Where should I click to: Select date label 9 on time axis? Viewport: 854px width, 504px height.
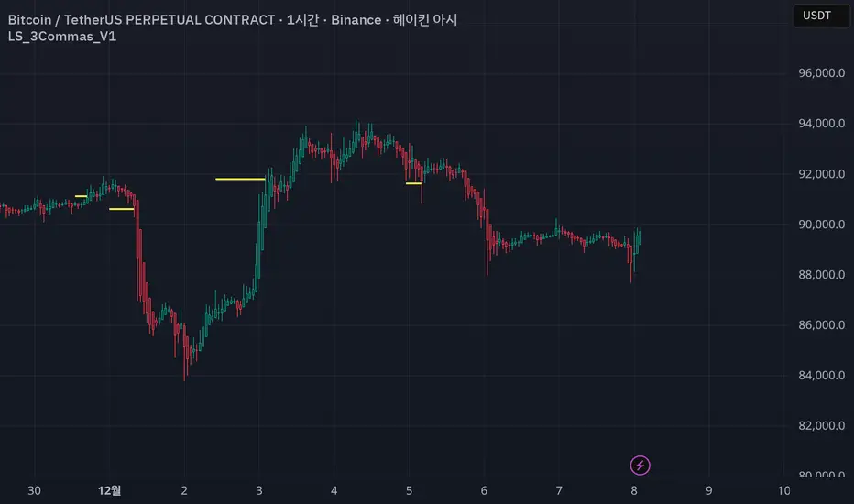[708, 490]
